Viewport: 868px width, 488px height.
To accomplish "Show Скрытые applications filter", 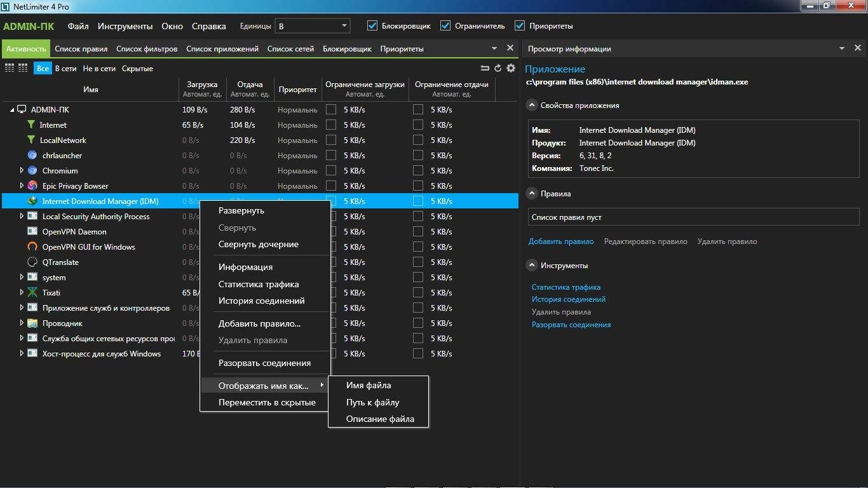I will click(137, 69).
